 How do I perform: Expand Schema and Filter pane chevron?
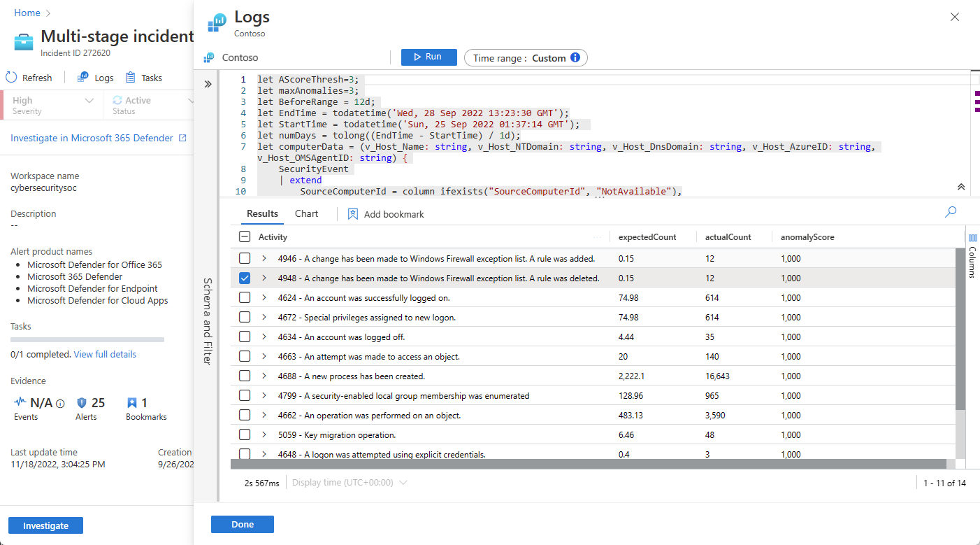(208, 84)
